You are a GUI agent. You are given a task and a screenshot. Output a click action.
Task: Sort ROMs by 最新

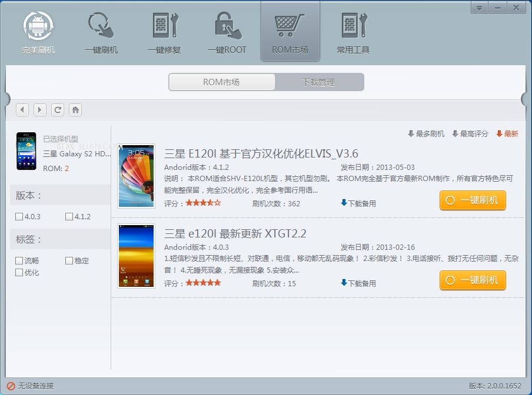pyautogui.click(x=507, y=134)
